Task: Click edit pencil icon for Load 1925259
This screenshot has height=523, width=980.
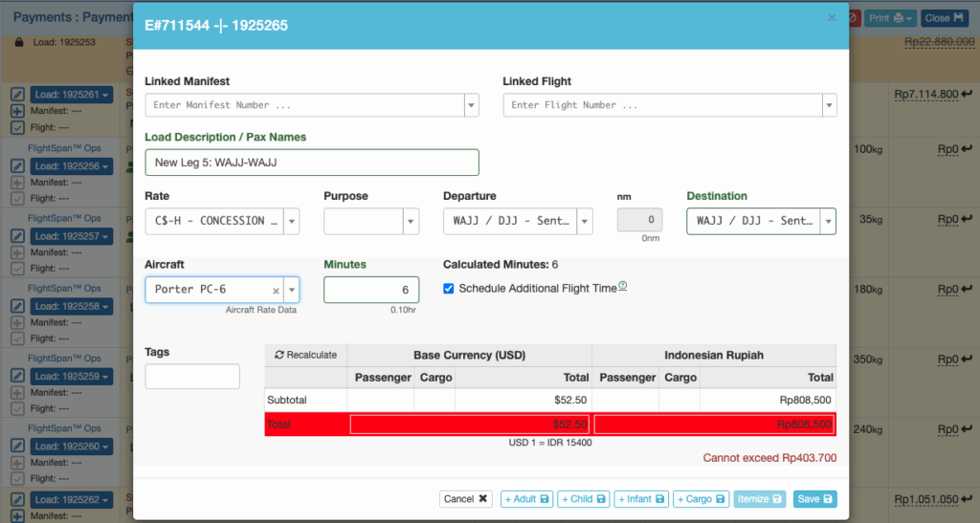Action: 17,377
